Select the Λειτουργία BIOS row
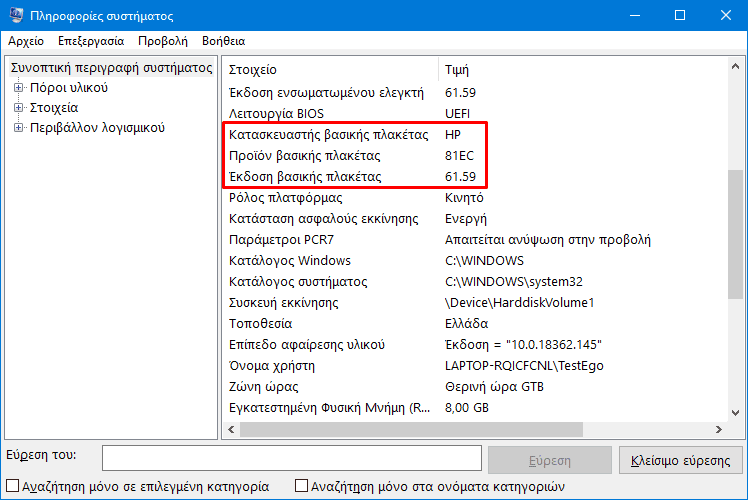Viewport: 748px width, 500px height. coord(475,114)
